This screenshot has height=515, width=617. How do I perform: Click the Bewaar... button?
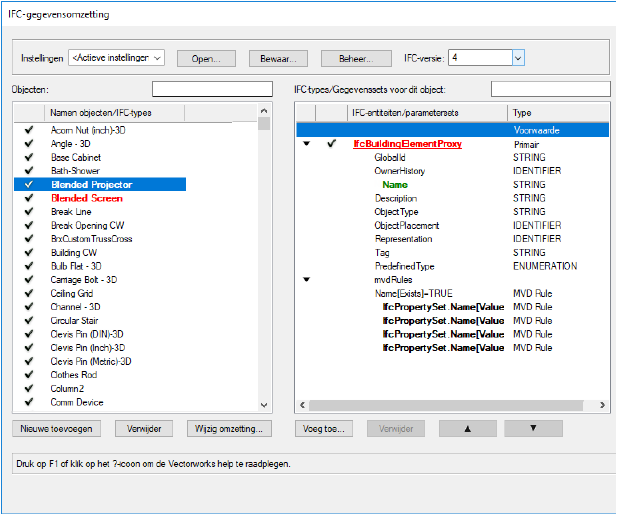pos(278,58)
